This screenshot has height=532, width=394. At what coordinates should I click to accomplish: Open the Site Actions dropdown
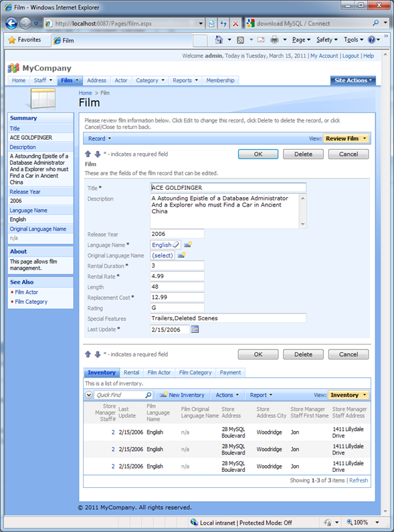tap(353, 80)
